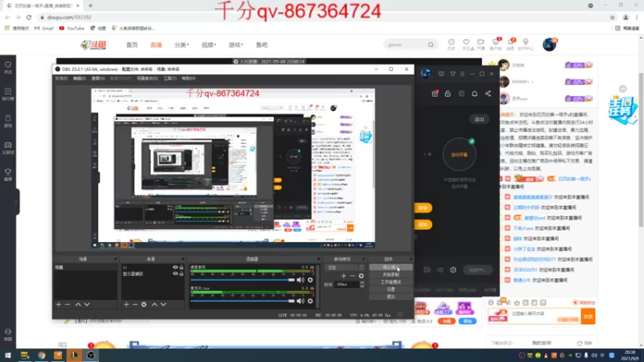Image resolution: width=644 pixels, height=362 pixels.
Task: Click microphone volume slider in mixer
Action: (243, 301)
